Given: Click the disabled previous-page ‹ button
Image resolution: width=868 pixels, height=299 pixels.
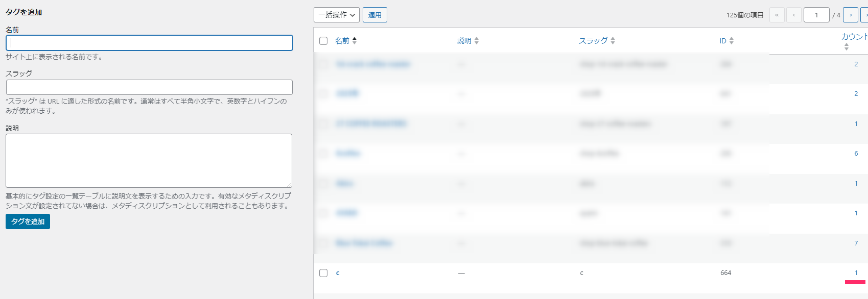Looking at the screenshot, I should point(794,15).
